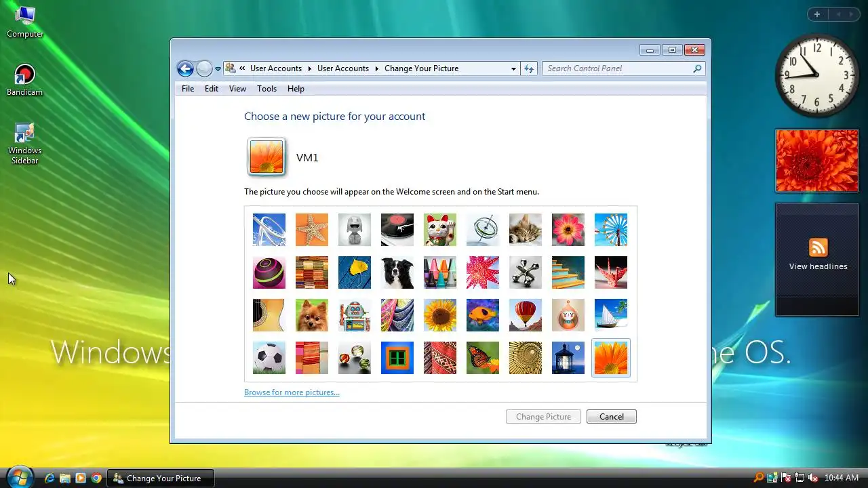Pick the pink flower picture
The height and width of the screenshot is (488, 868).
(x=568, y=230)
